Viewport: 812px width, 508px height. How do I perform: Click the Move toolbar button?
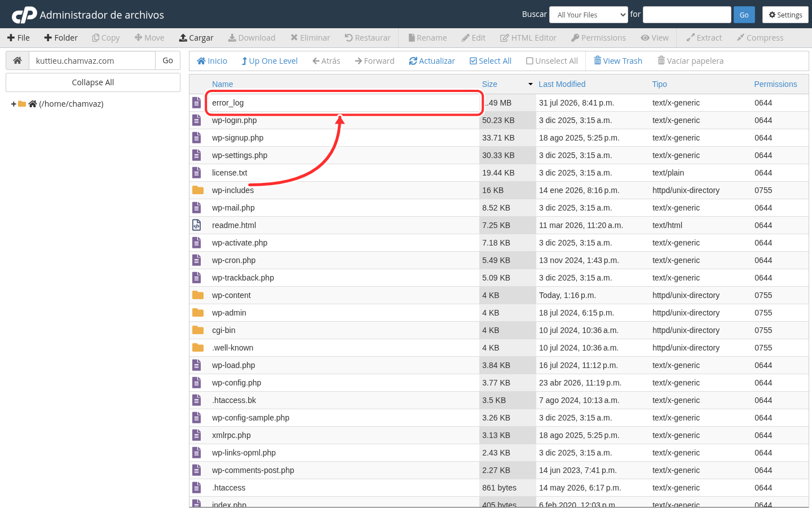pyautogui.click(x=149, y=38)
